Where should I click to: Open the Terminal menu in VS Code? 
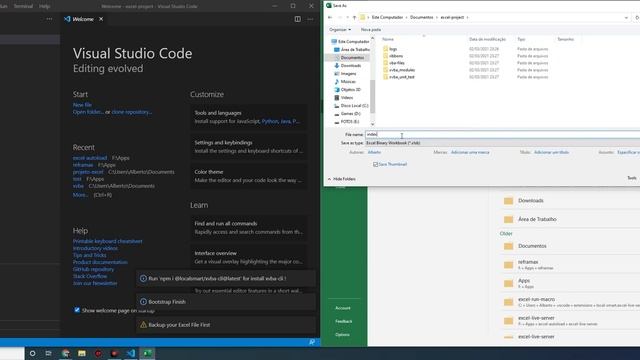23,6
